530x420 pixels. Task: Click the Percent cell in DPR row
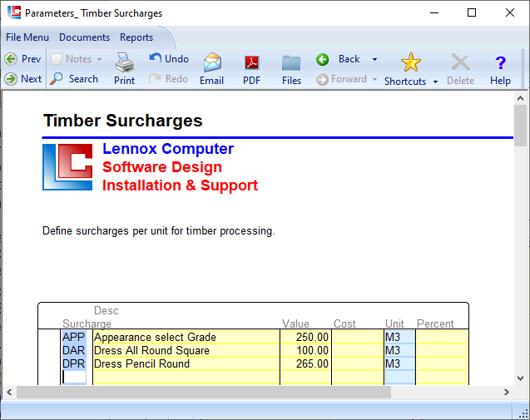pos(442,363)
